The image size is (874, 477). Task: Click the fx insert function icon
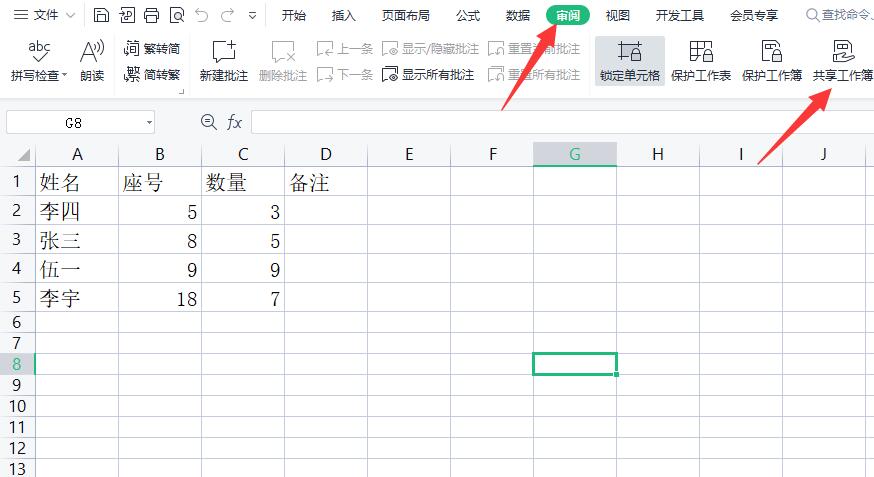[235, 122]
